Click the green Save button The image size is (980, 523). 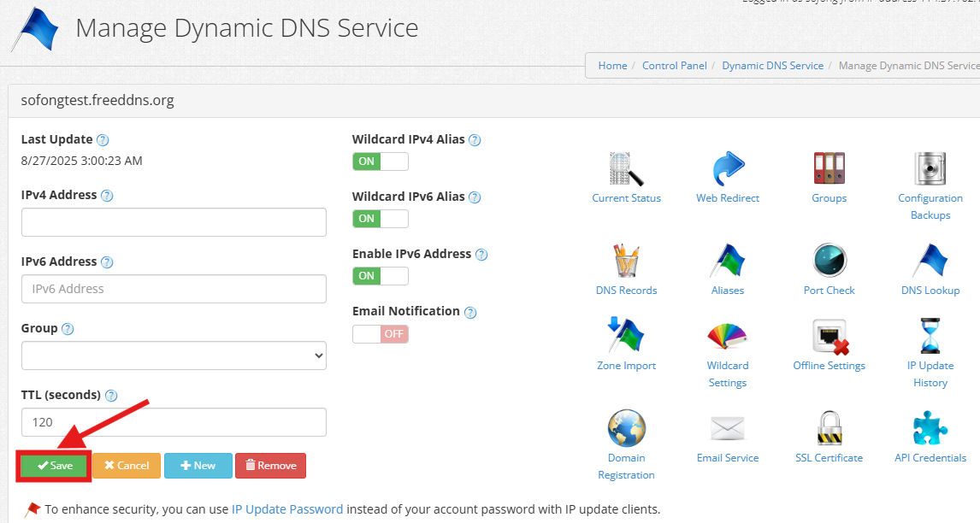55,466
